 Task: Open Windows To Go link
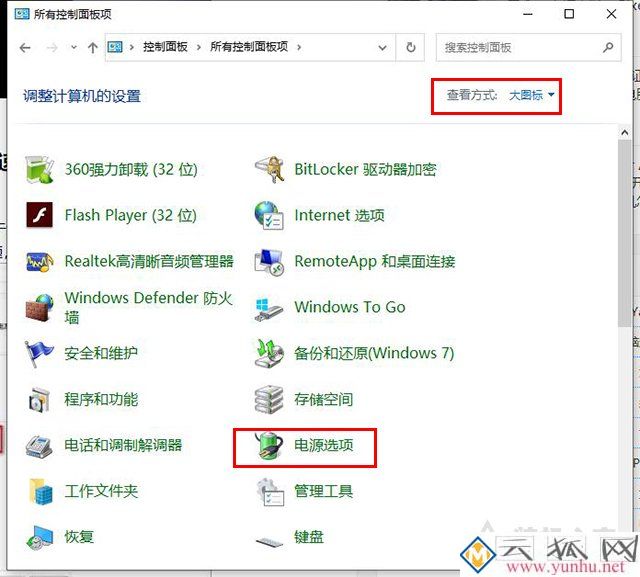(x=350, y=307)
